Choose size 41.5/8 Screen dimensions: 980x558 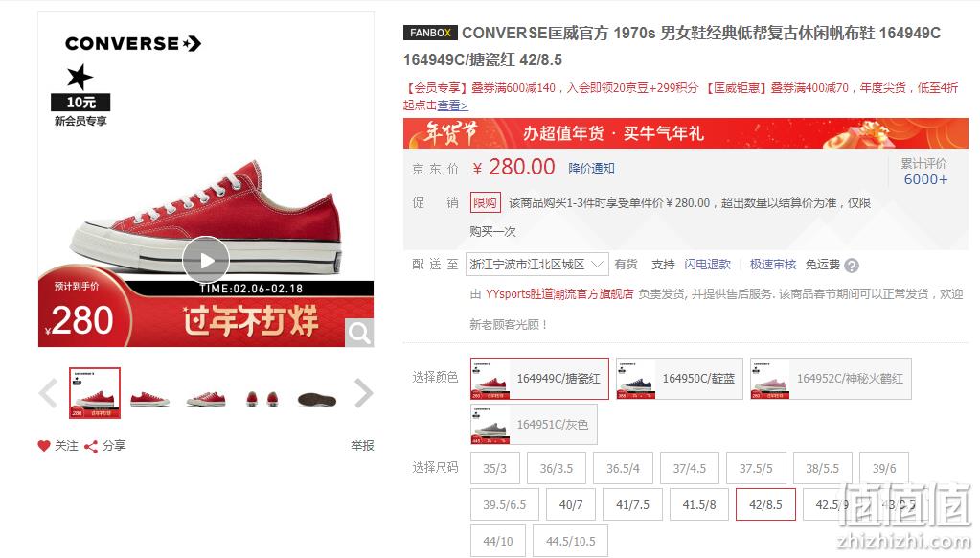pyautogui.click(x=698, y=504)
